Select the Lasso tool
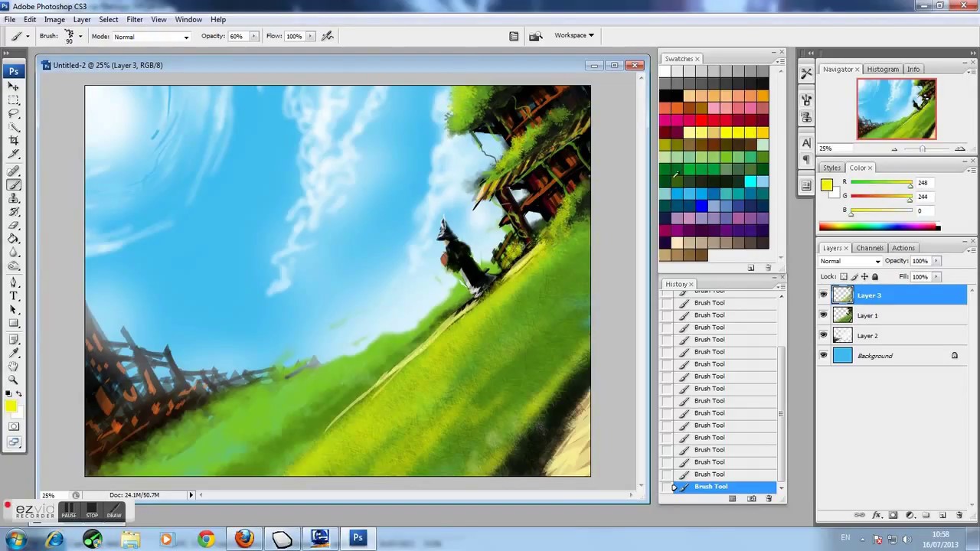Screen dimensions: 980x551 click(x=14, y=114)
